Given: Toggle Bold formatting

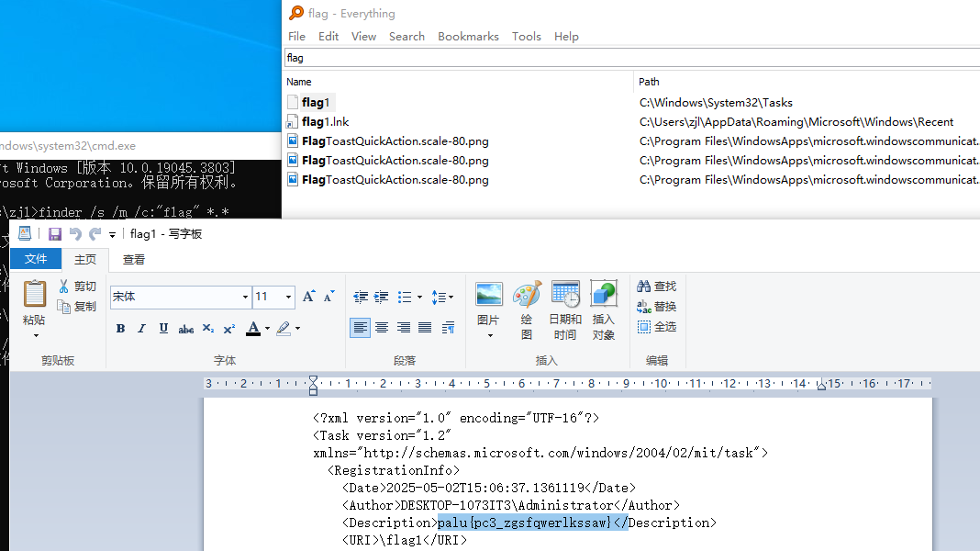Looking at the screenshot, I should pyautogui.click(x=120, y=329).
